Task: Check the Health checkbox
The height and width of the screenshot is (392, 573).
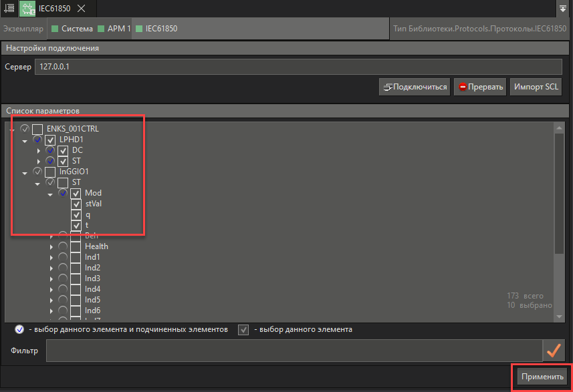Action: pos(75,246)
